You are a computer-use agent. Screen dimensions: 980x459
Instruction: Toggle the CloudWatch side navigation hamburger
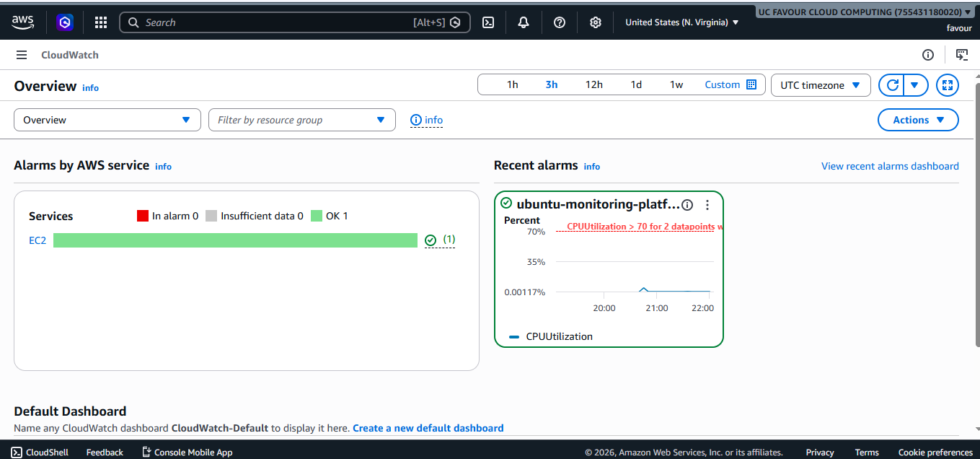[x=22, y=55]
